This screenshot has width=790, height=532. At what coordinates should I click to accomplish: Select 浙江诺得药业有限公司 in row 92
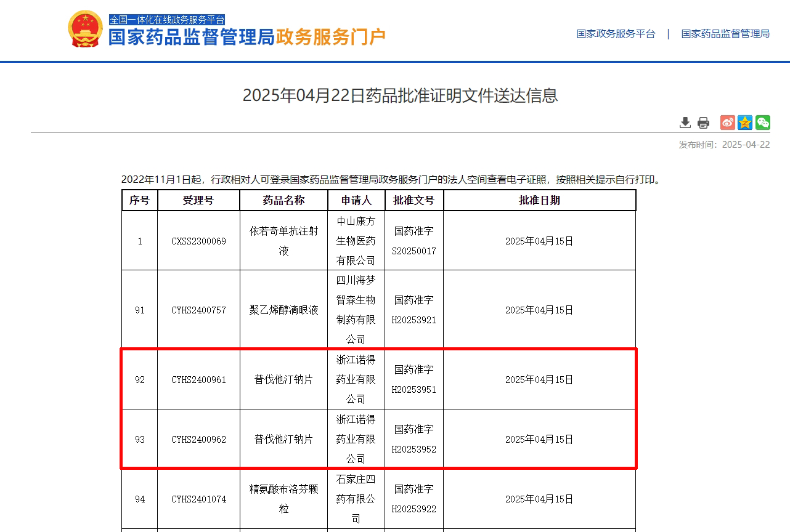[x=356, y=380]
